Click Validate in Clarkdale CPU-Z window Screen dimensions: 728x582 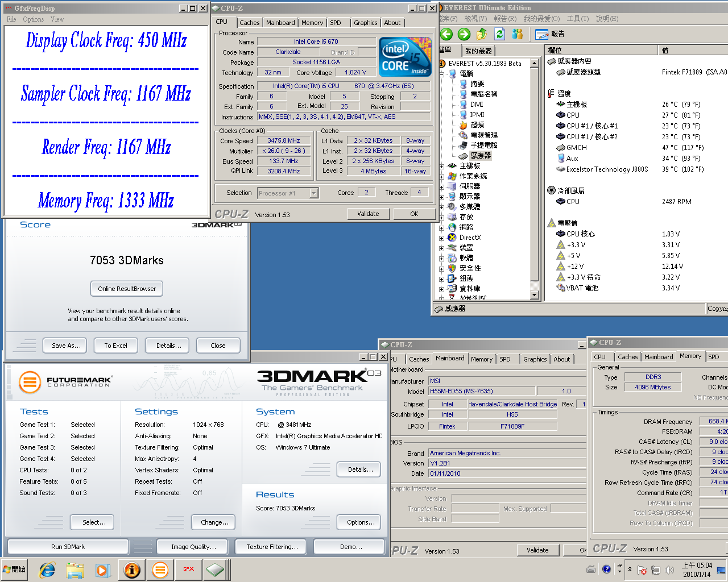pos(368,214)
